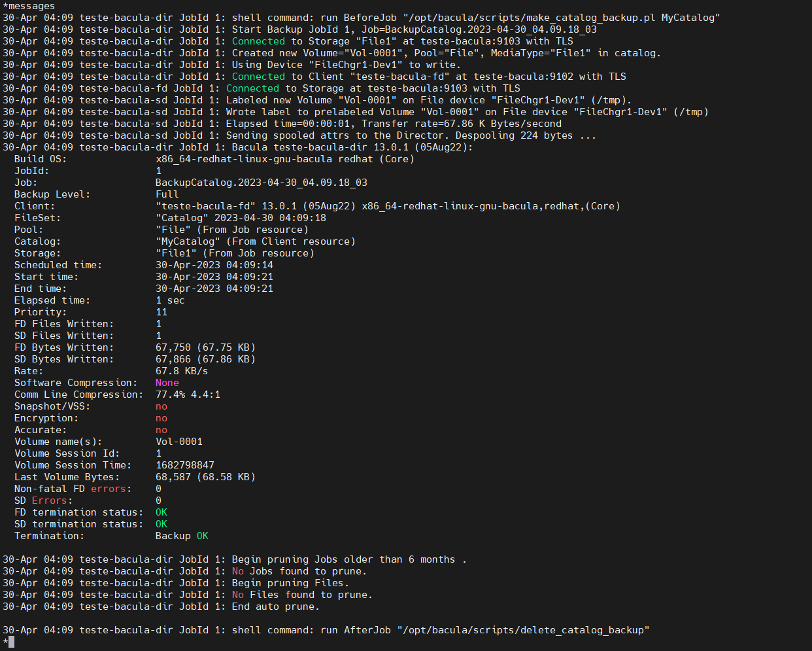Click the Comm Line Compression value 77.4%
812x651 pixels.
click(x=170, y=395)
